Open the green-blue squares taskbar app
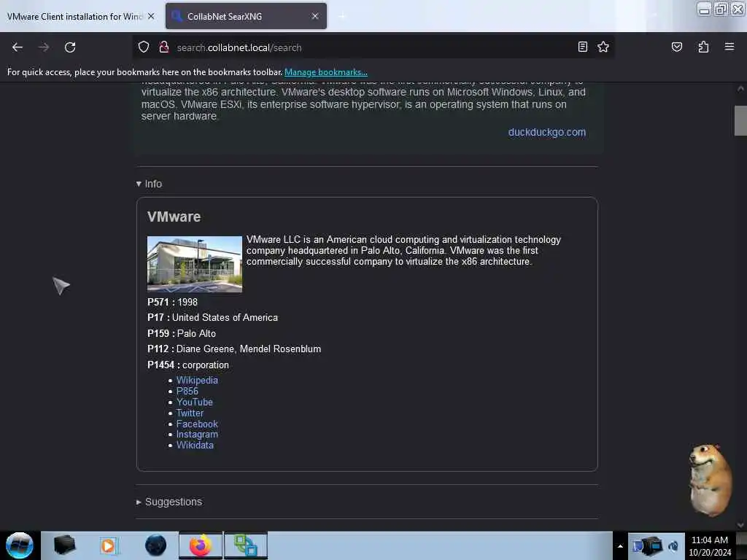Image resolution: width=747 pixels, height=560 pixels. pyautogui.click(x=246, y=545)
